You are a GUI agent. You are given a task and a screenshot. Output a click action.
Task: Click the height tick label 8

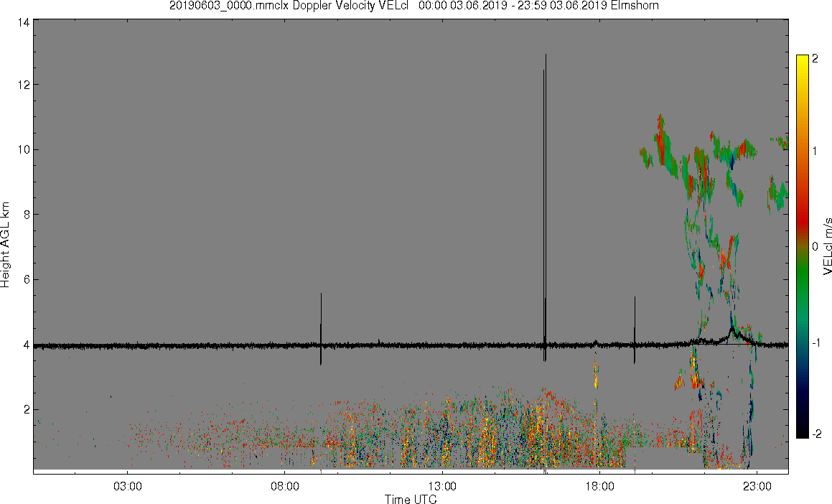[x=26, y=215]
